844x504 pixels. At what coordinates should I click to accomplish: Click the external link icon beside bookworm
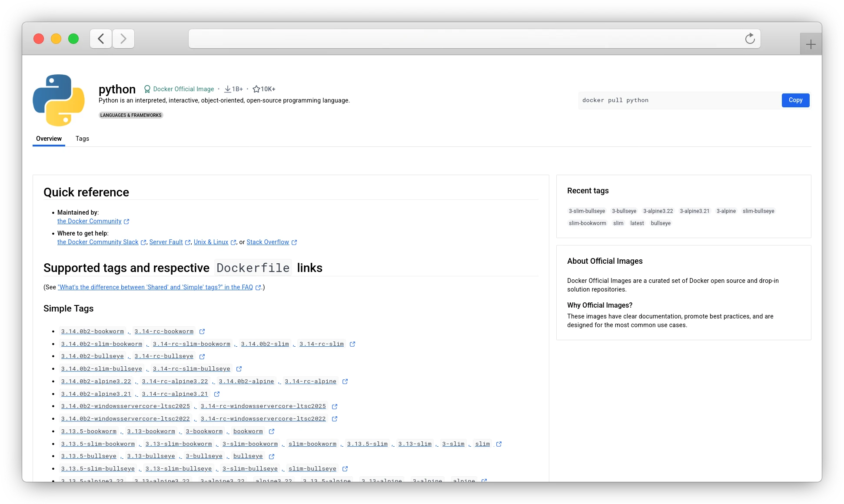[272, 431]
